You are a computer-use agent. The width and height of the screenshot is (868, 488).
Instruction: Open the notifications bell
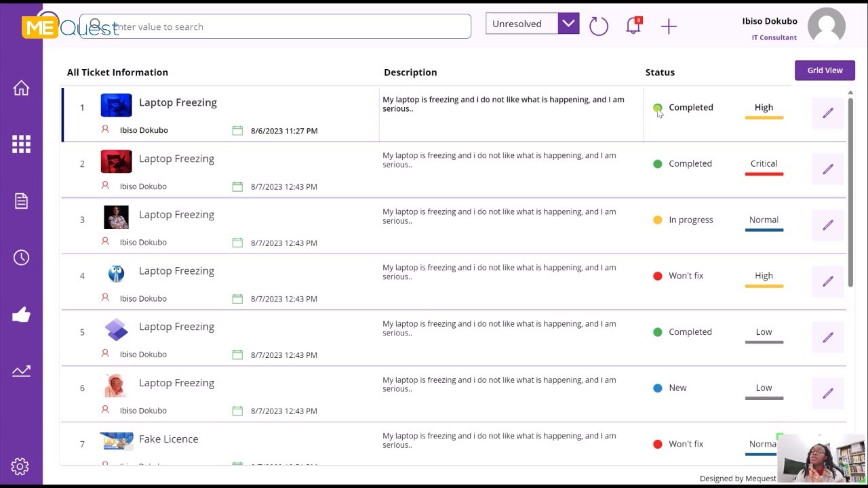click(633, 26)
